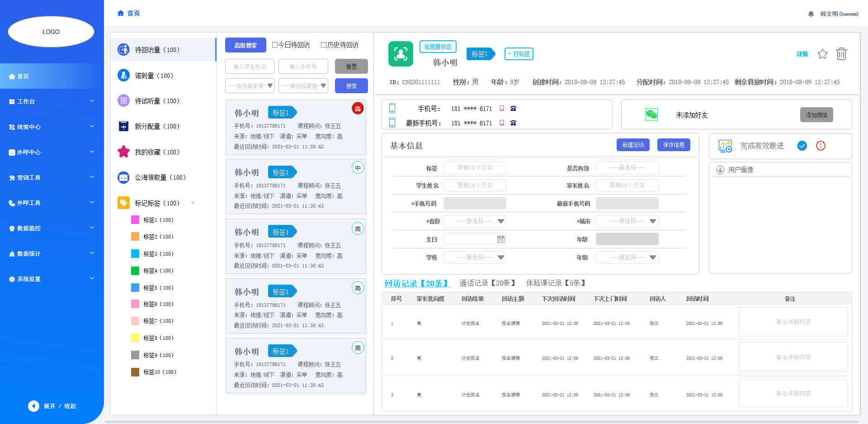Click the phone call icon beside 手机号

513,109
